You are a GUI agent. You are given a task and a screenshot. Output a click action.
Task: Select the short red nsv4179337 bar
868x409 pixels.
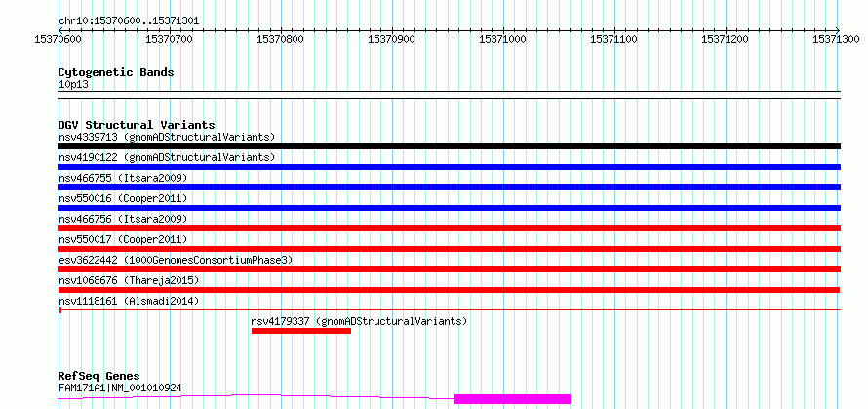pyautogui.click(x=301, y=331)
